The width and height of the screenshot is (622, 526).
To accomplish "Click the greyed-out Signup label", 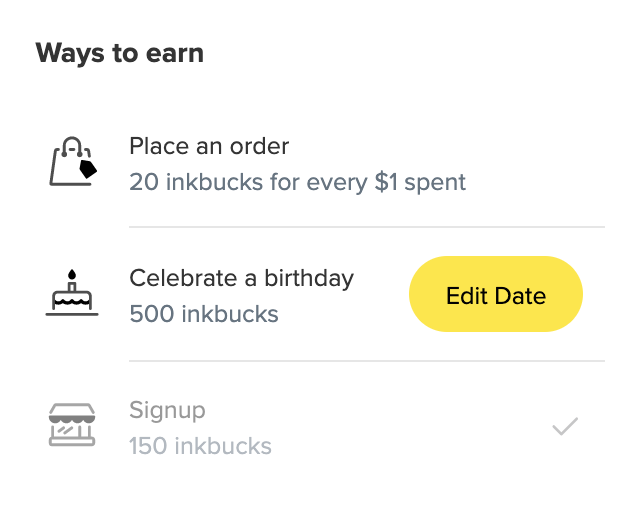I will pyautogui.click(x=167, y=410).
